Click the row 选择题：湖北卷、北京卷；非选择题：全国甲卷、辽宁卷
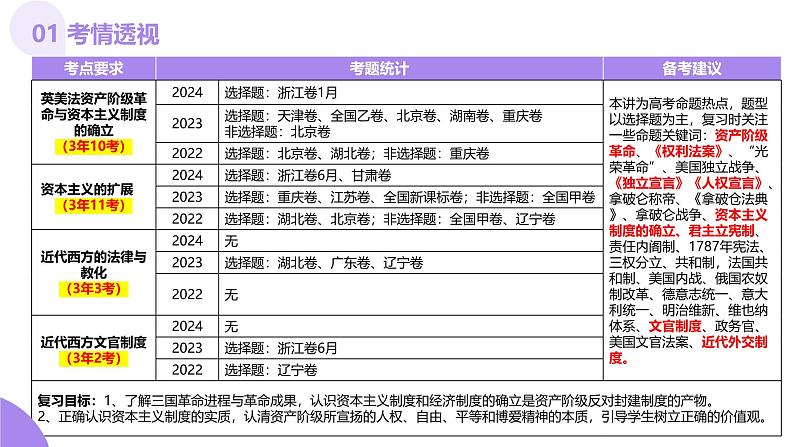Viewport: 794px width, 447px height. [x=411, y=219]
